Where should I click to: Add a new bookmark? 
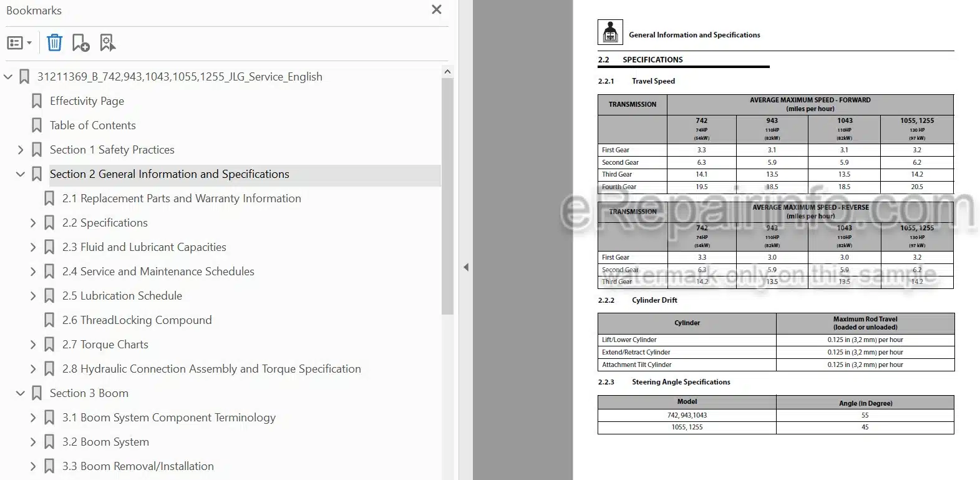coord(81,42)
